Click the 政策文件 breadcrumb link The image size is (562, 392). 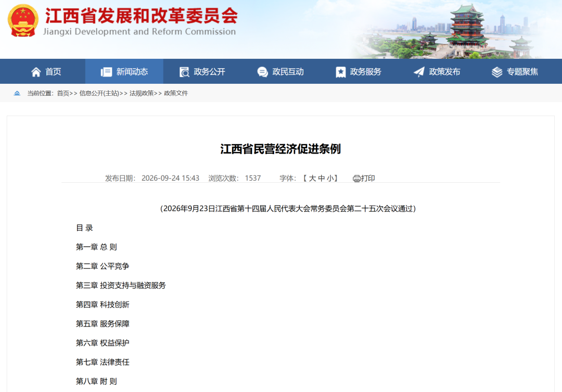176,93
